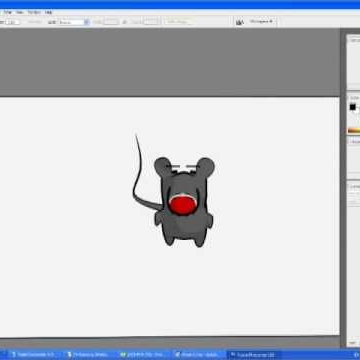Click the Refine Edge button
Viewport: 360px width, 360px height.
(x=177, y=22)
